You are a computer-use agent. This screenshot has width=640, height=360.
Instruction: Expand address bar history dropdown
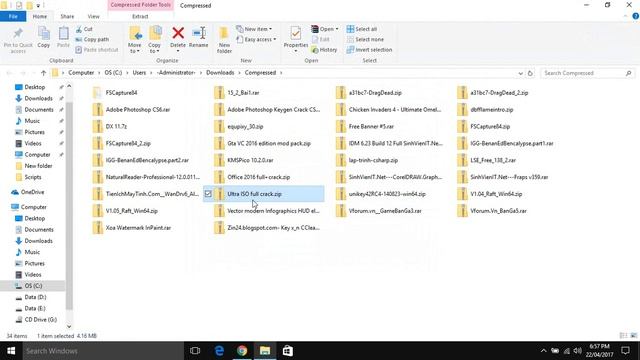coord(520,73)
